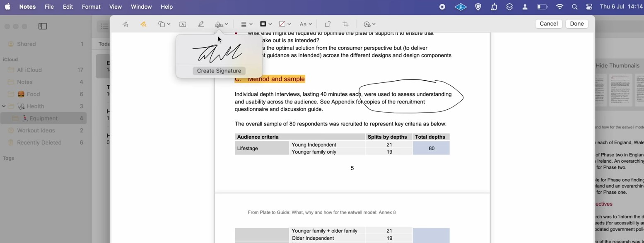The width and height of the screenshot is (644, 243).
Task: Open the Format menu
Action: coord(91,7)
